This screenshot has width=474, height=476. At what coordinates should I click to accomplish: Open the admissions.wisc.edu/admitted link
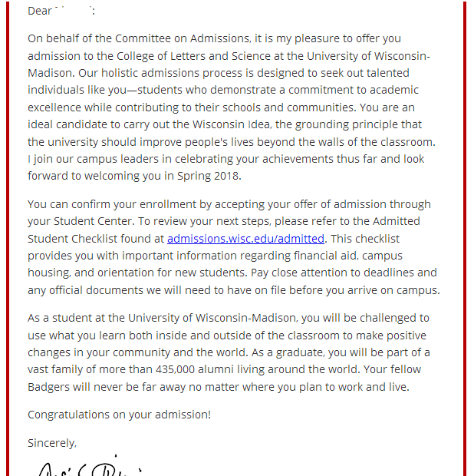click(245, 239)
